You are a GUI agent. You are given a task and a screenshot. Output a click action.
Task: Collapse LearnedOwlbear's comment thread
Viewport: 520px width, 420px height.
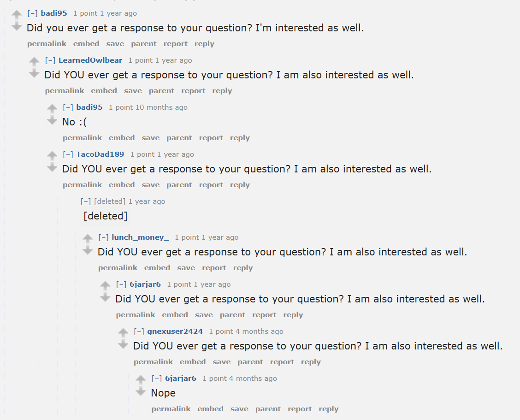coord(50,60)
